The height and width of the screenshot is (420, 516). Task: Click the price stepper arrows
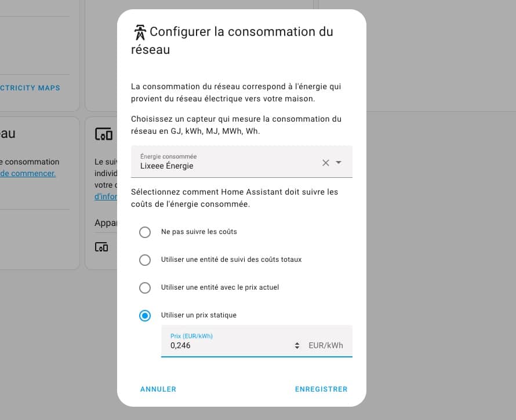click(x=297, y=346)
